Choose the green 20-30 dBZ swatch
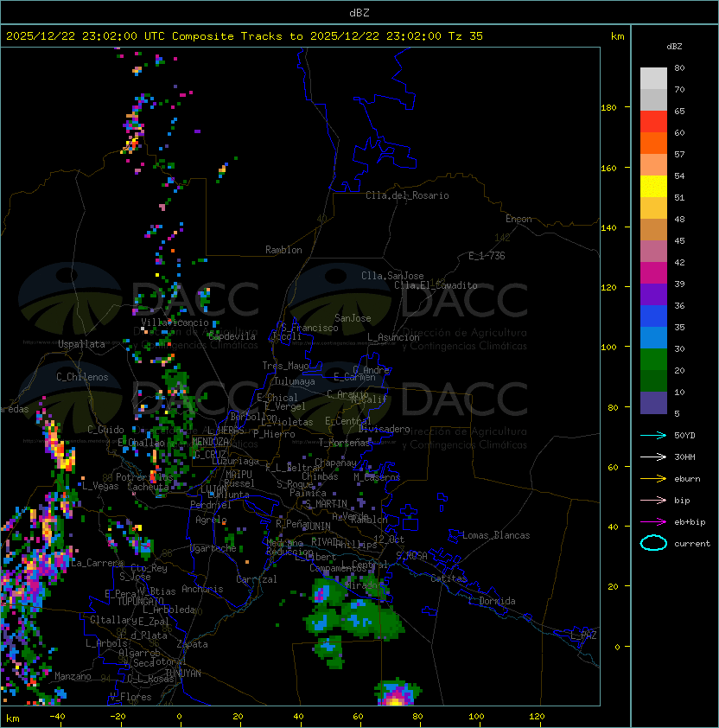This screenshot has height=728, width=719. (653, 360)
